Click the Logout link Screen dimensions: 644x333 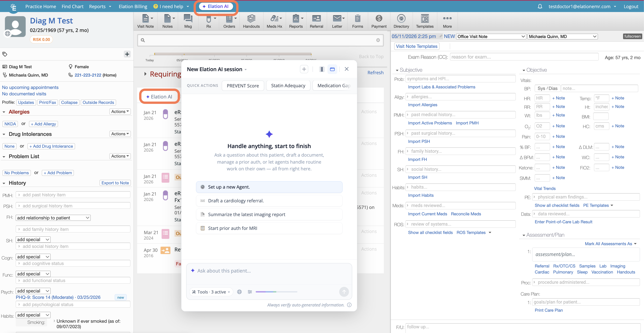tap(631, 7)
